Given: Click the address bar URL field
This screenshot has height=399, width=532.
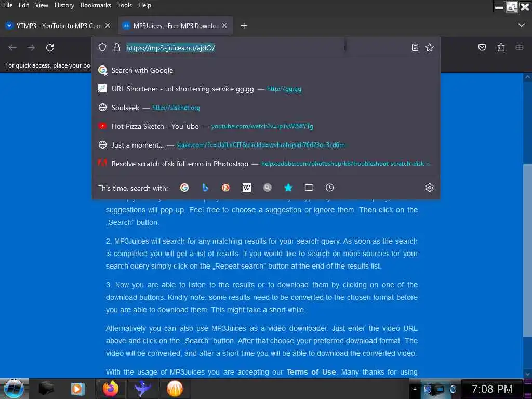Looking at the screenshot, I should pyautogui.click(x=267, y=47).
